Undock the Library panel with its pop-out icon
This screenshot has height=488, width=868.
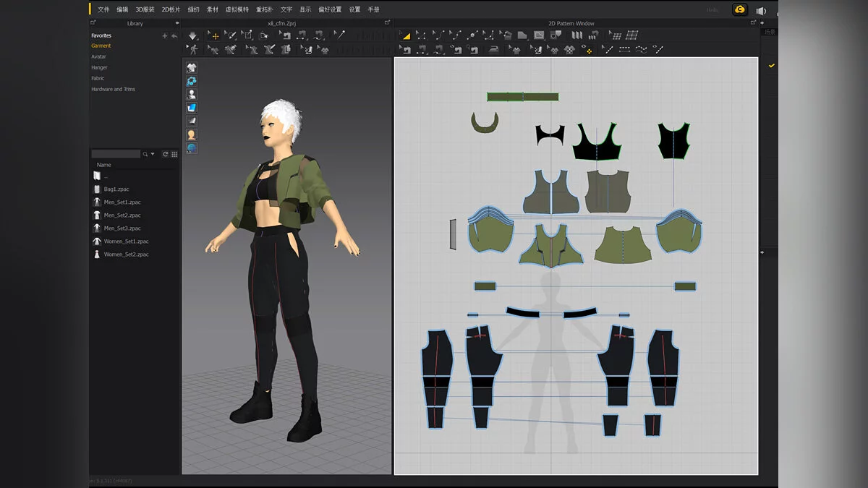(93, 23)
